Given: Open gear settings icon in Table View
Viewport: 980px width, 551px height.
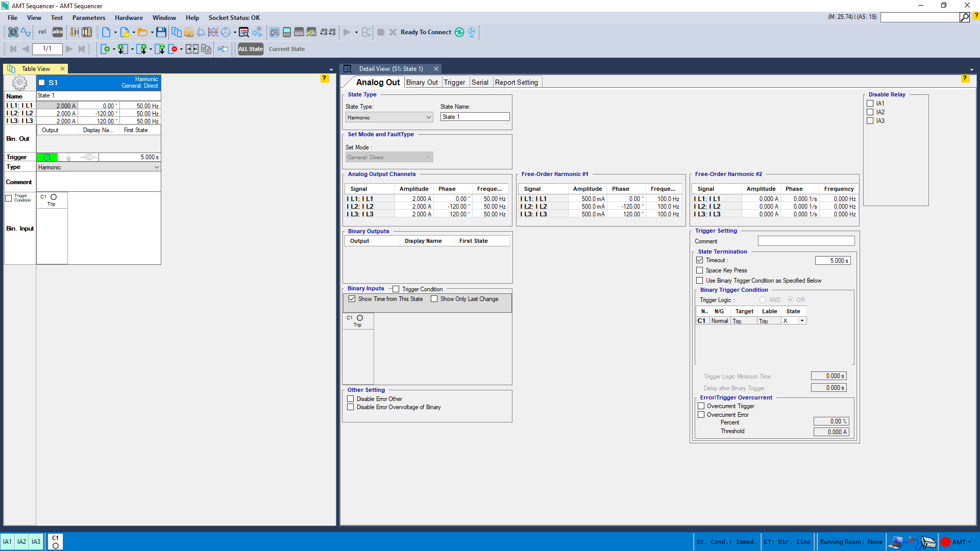Looking at the screenshot, I should click(19, 83).
